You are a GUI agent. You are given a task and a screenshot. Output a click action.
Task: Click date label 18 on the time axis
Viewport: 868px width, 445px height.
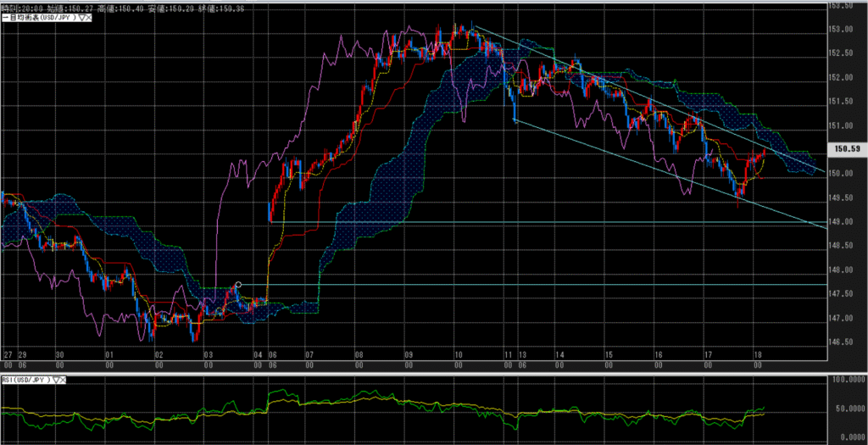point(757,353)
